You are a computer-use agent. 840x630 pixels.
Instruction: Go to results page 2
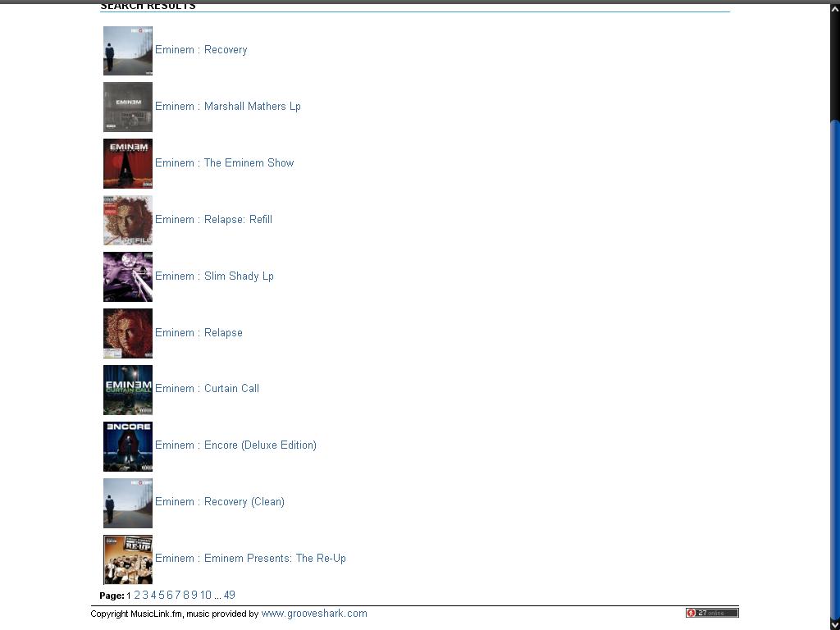pyautogui.click(x=137, y=596)
